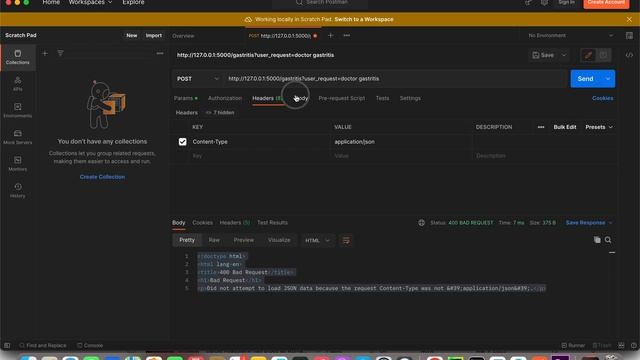Show the 7 hidden headers
The height and width of the screenshot is (360, 640).
pyautogui.click(x=220, y=113)
